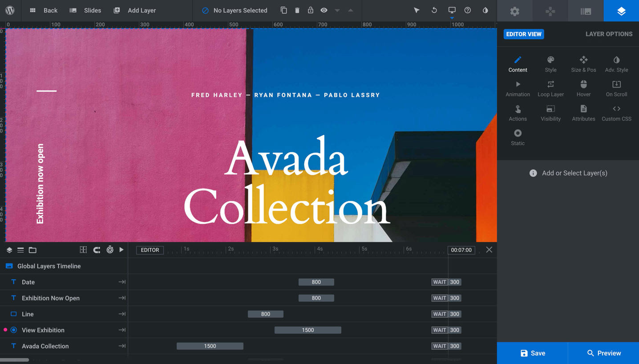Click the Editor View button
The image size is (639, 364).
tap(524, 34)
